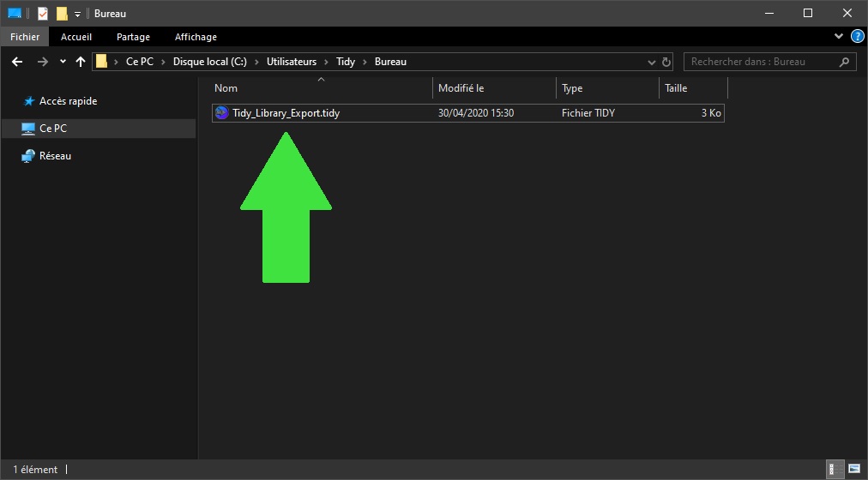
Task: Click the 3 Ko size value
Action: 711,113
